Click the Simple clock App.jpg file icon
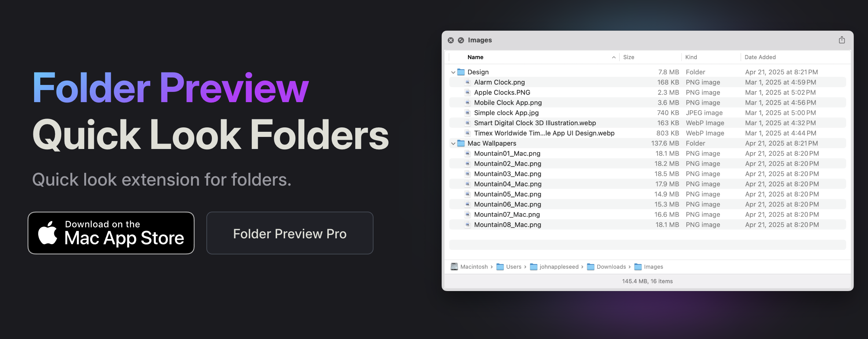This screenshot has width=868, height=339. [467, 113]
